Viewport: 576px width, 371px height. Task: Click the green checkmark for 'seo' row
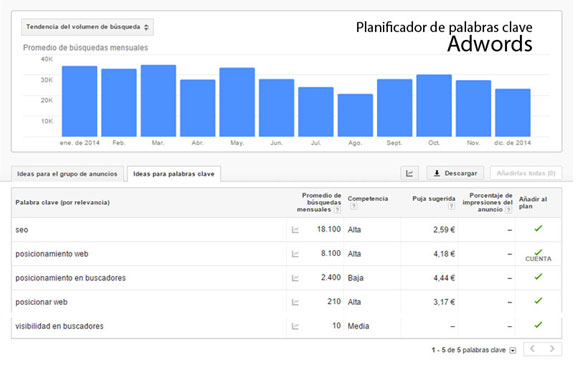pyautogui.click(x=538, y=228)
